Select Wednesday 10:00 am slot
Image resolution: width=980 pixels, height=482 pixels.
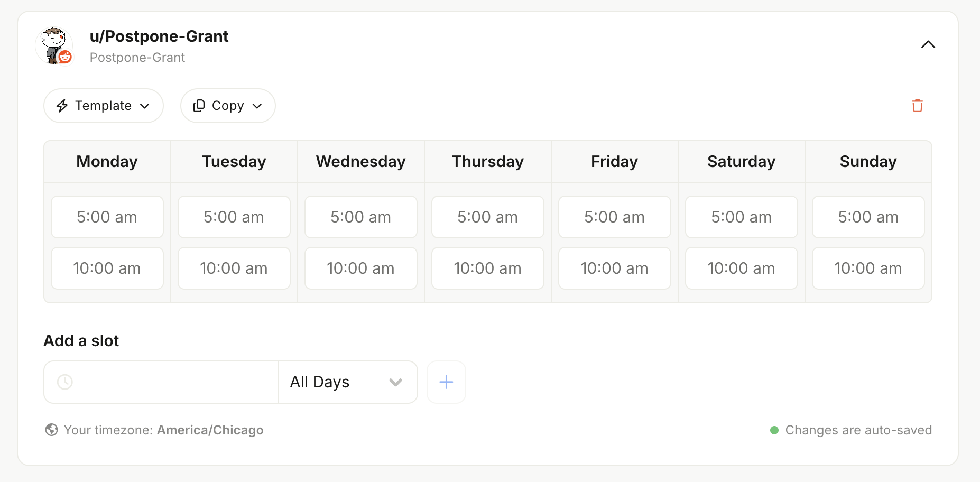click(361, 268)
